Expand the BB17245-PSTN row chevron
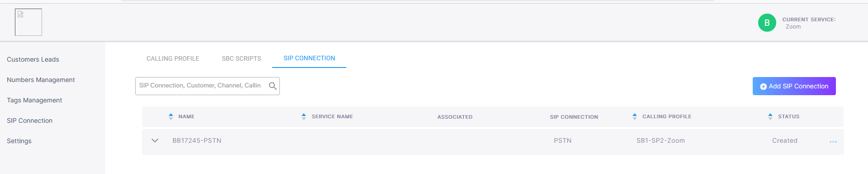 pyautogui.click(x=155, y=140)
